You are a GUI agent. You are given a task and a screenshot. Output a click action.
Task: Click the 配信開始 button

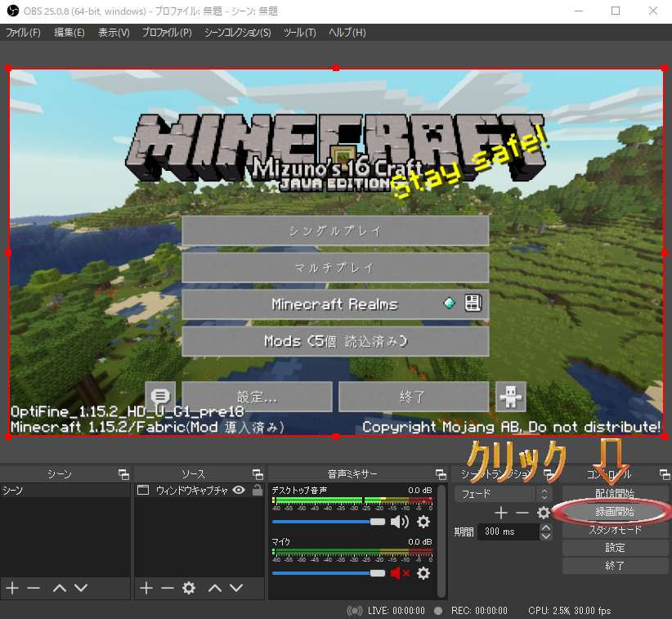coord(615,493)
